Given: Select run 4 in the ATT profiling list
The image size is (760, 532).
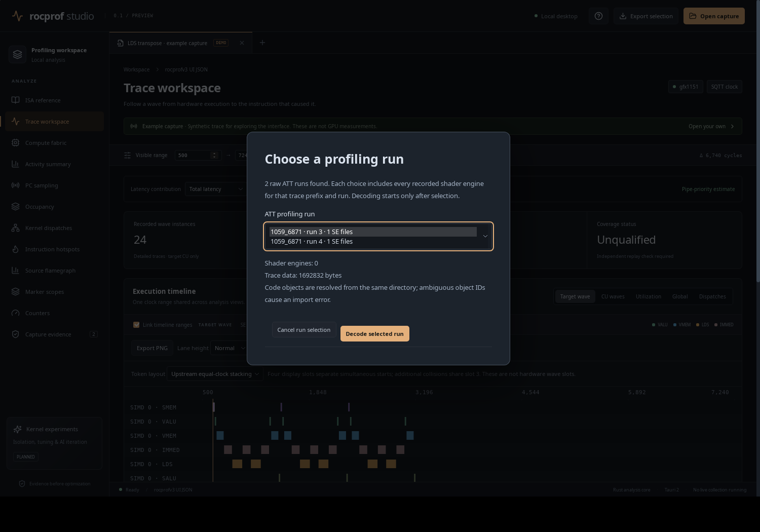Looking at the screenshot, I should click(x=373, y=242).
